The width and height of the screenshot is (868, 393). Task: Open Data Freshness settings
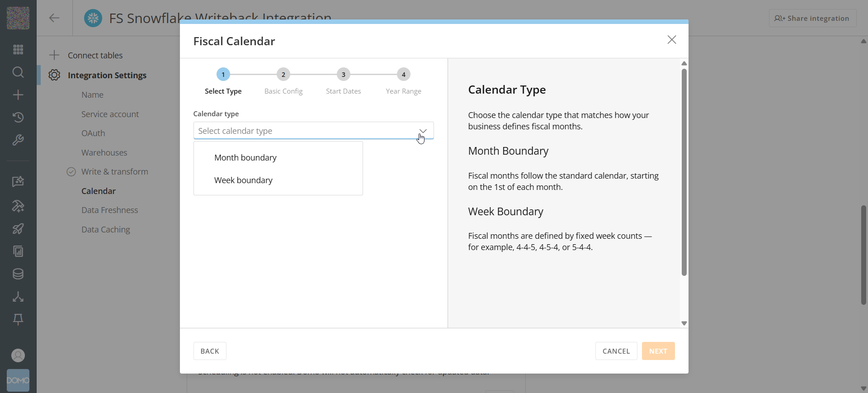109,210
